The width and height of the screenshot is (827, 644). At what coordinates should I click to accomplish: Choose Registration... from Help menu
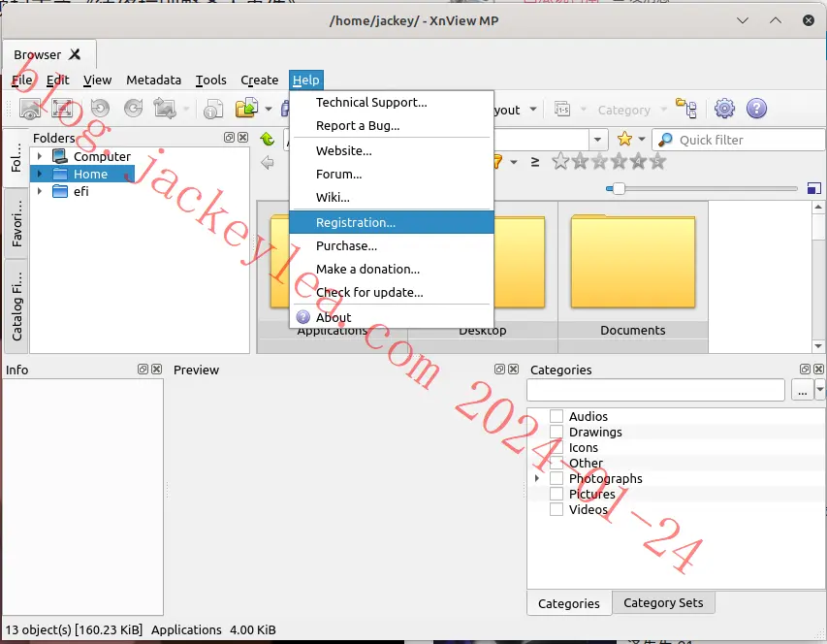(392, 222)
